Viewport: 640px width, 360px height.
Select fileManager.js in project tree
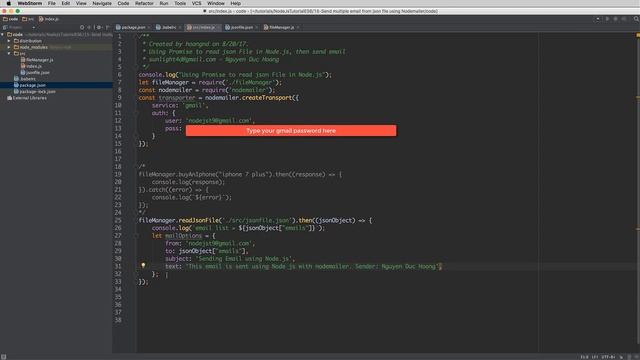coord(37,60)
